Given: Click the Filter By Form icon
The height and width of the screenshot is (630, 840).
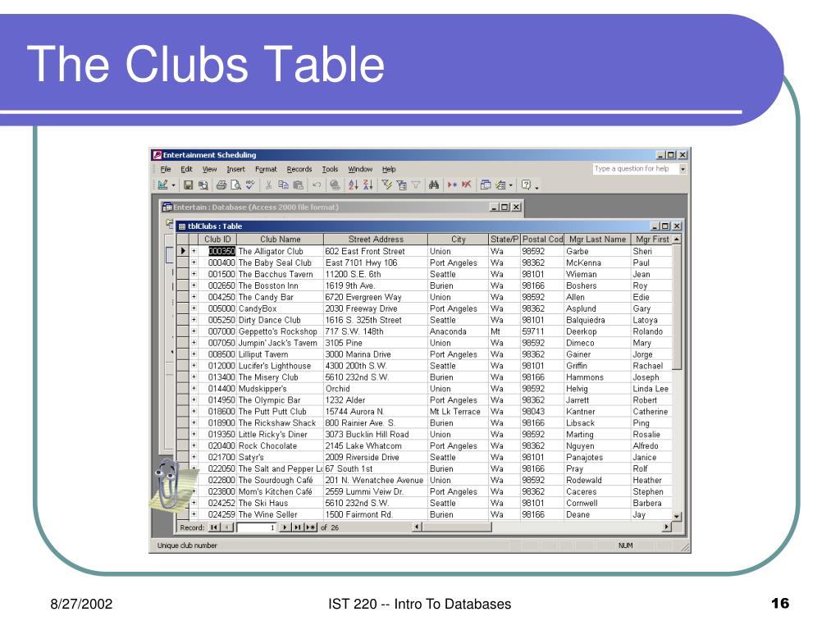Looking at the screenshot, I should tap(401, 185).
